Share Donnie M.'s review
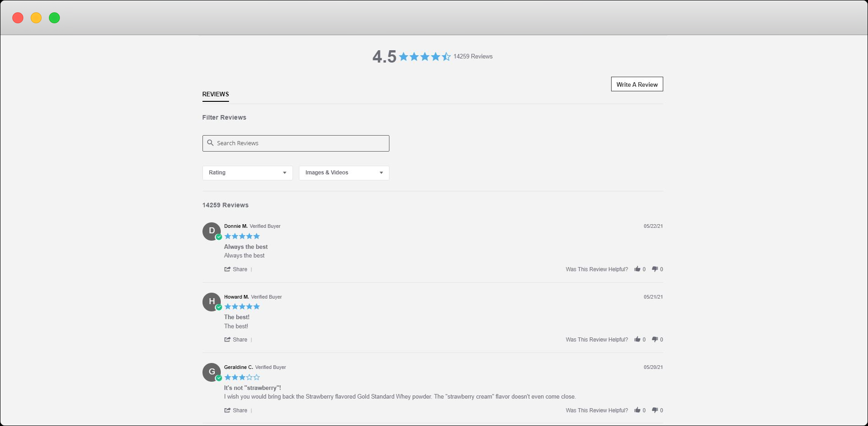The height and width of the screenshot is (426, 868). click(x=236, y=269)
